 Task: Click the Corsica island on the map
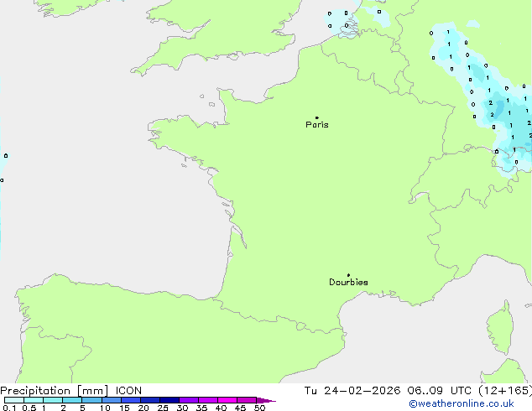click(500, 327)
